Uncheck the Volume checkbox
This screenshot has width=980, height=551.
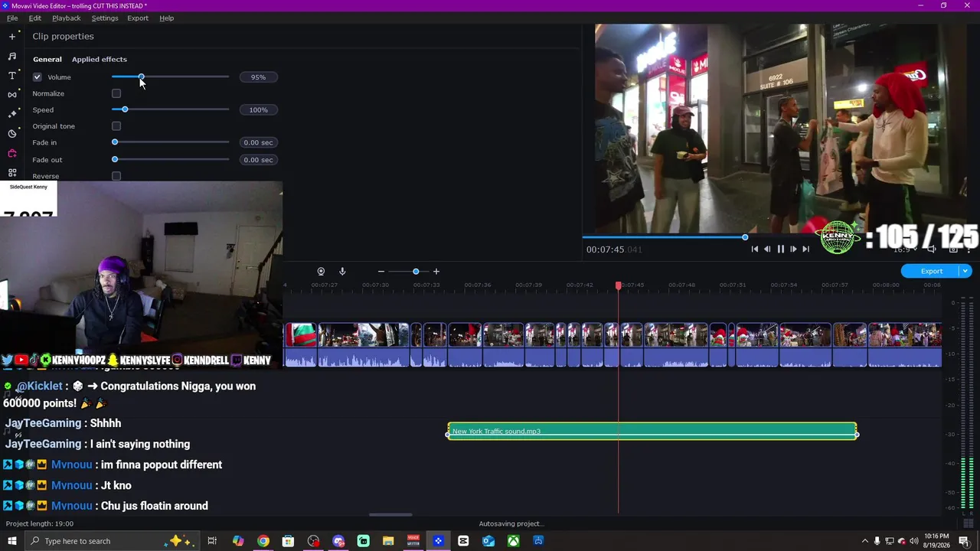pyautogui.click(x=38, y=77)
